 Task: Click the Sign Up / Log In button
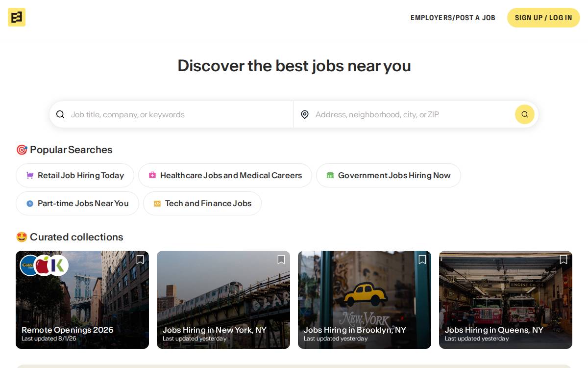point(543,18)
